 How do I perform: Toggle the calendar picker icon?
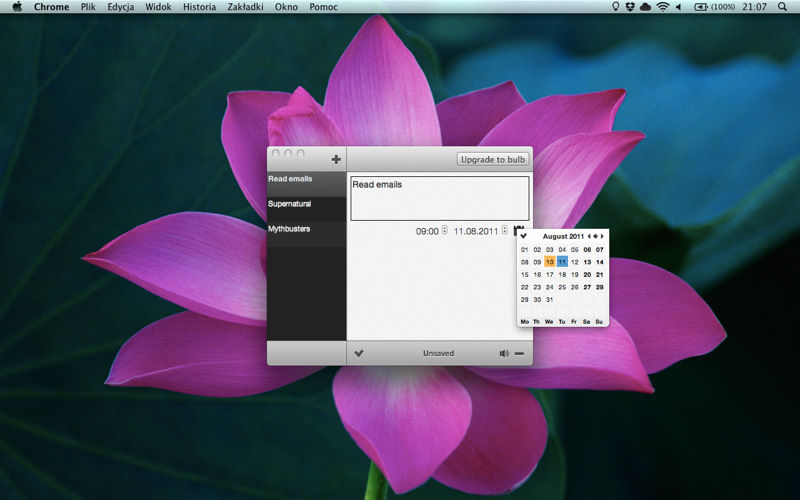pos(517,230)
